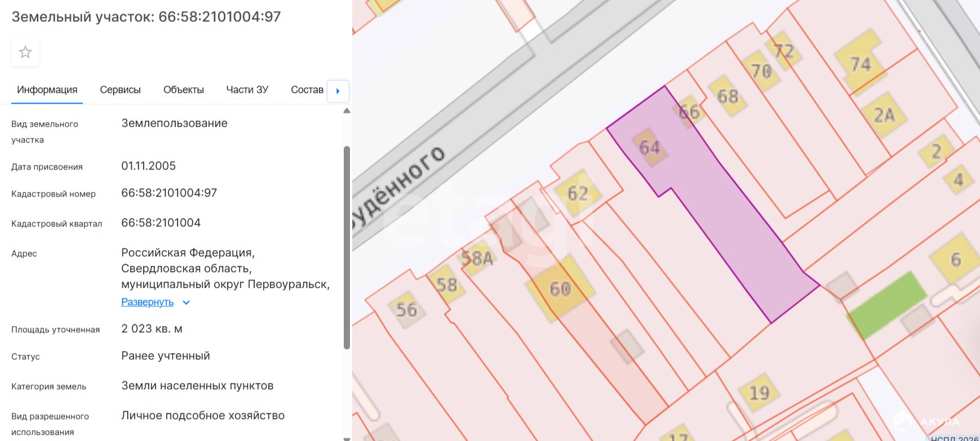Screen dimensions: 980x441
Task: Open the Информация tab
Action: coord(47,90)
